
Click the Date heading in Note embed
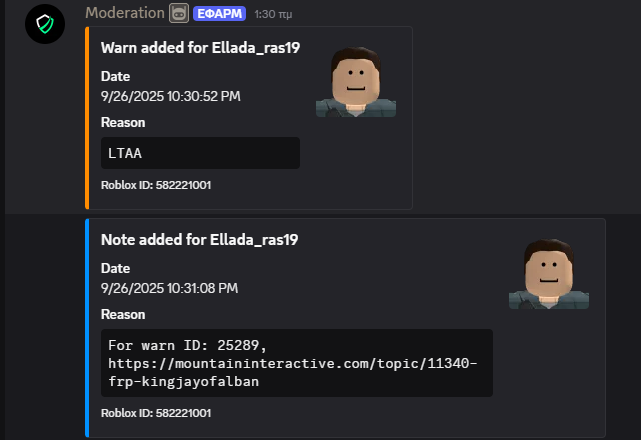pos(115,268)
